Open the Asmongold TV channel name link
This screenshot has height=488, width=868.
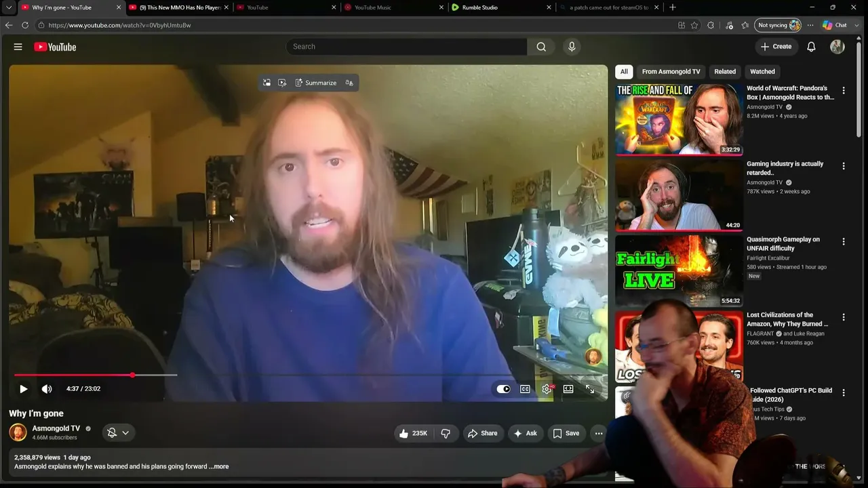point(56,428)
